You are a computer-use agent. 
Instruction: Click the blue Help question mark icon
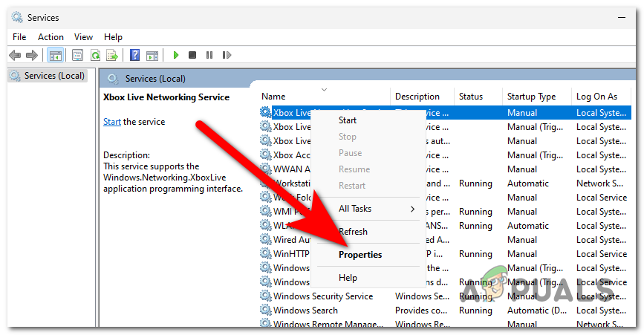click(x=134, y=55)
